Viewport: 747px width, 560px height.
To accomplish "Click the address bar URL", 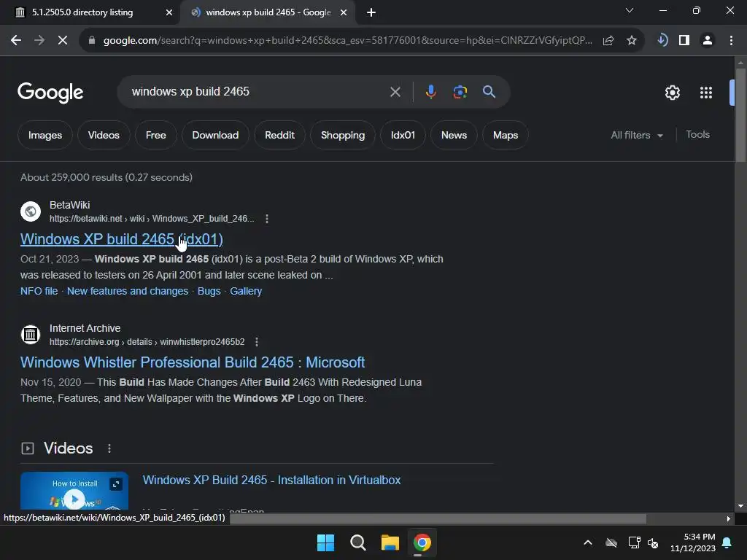I will pos(347,41).
